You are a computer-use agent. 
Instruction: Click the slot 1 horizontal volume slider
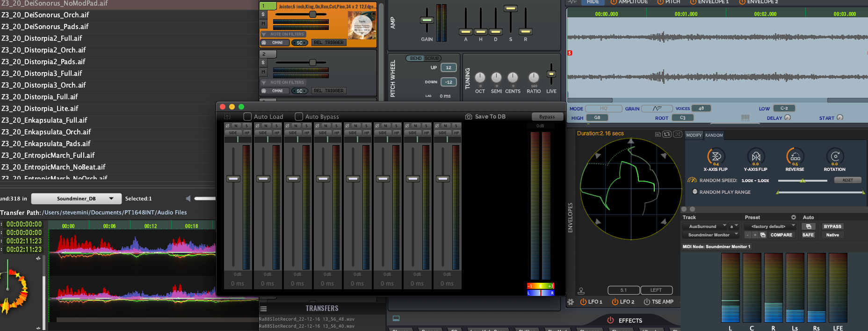(x=301, y=15)
